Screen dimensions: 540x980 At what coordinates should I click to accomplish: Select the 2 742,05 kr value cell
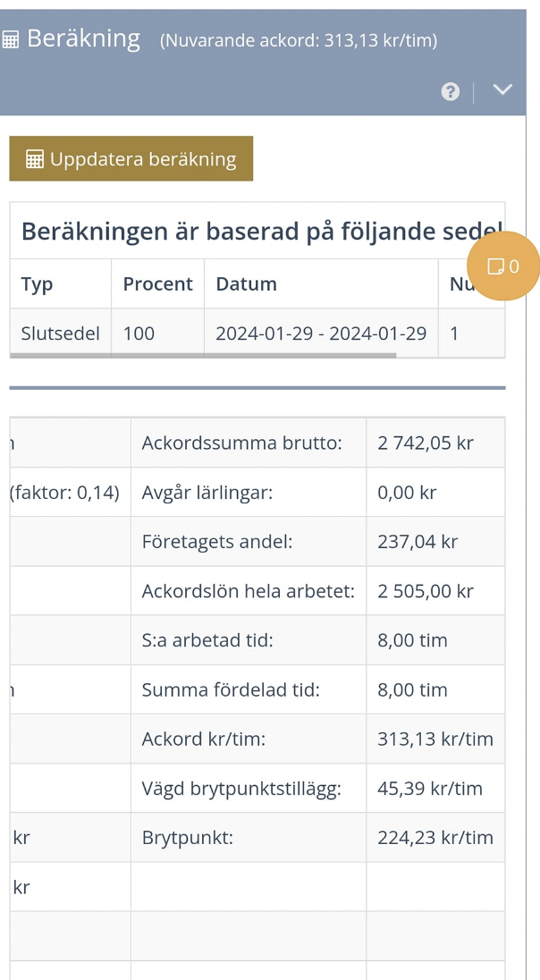pyautogui.click(x=426, y=443)
